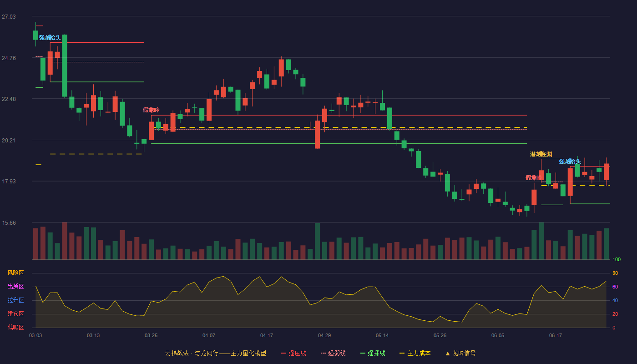Viewport: 637px width, 364px height.
Task: Toggle the 强弱线 dashed legend series
Action: (x=333, y=353)
